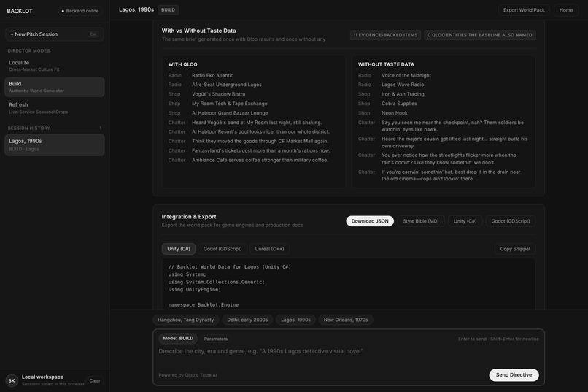Pick the Delhi, early 2000s suggestion
This screenshot has height=392, width=588.
tap(247, 320)
